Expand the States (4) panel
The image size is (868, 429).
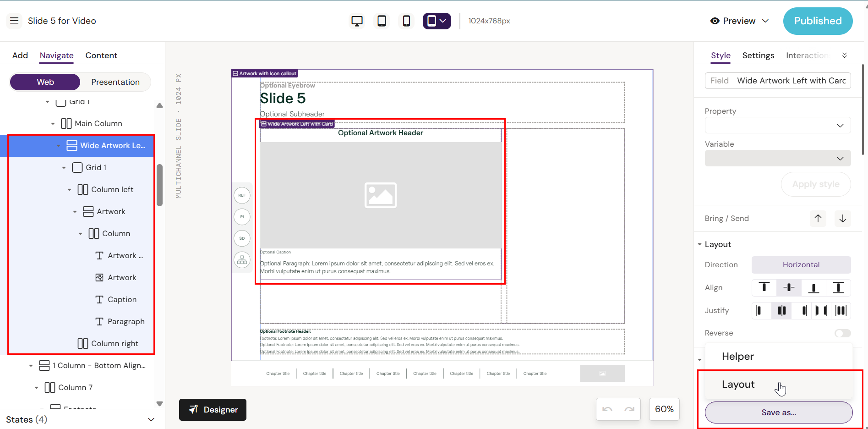(x=151, y=419)
